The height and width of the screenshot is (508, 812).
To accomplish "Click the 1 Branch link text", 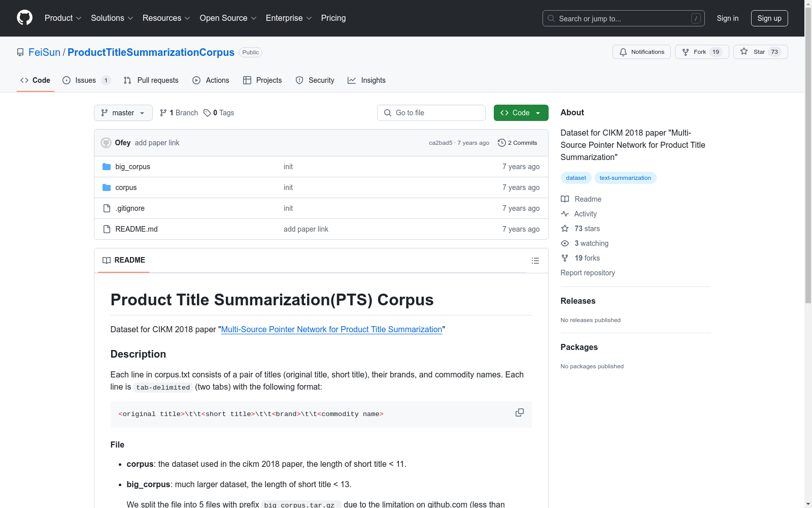I will (x=184, y=113).
